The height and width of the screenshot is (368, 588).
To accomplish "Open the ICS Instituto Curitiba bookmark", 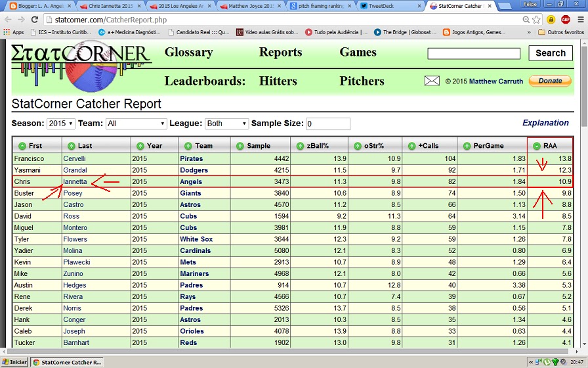I will [60, 32].
